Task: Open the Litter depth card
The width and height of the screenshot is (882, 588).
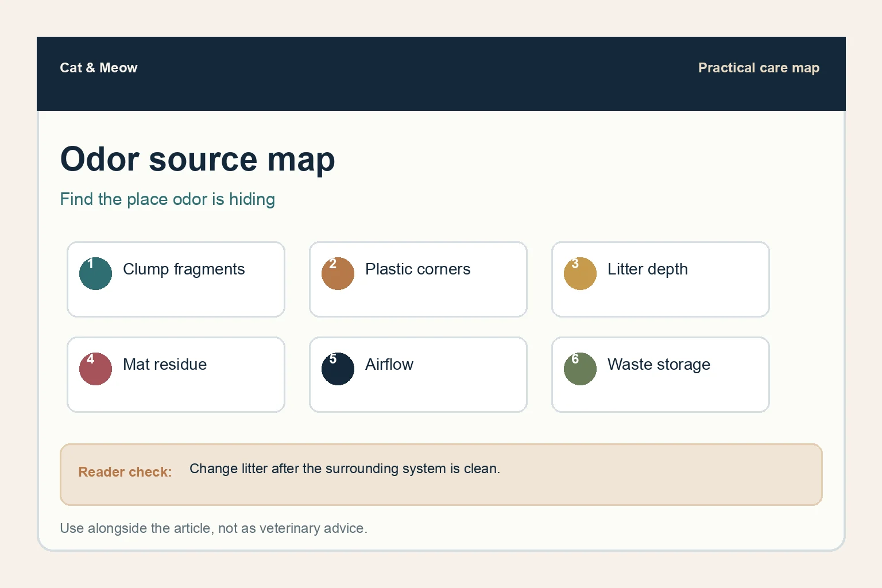Action: [660, 279]
